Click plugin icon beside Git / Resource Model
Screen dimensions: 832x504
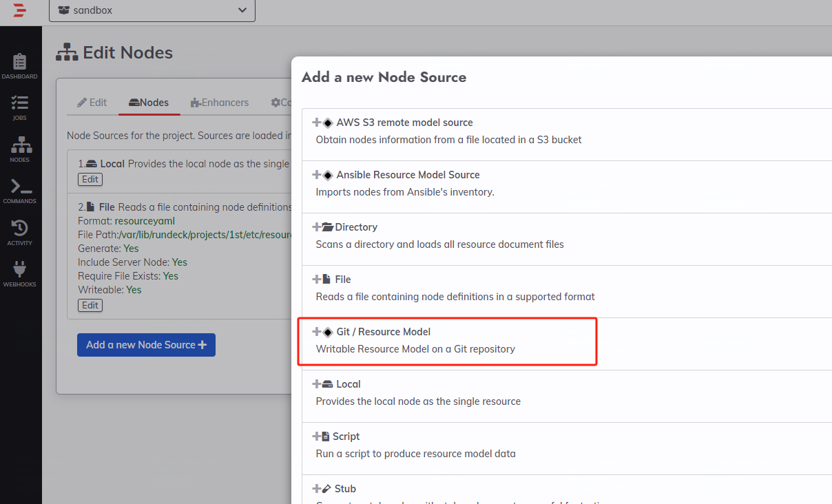point(328,332)
